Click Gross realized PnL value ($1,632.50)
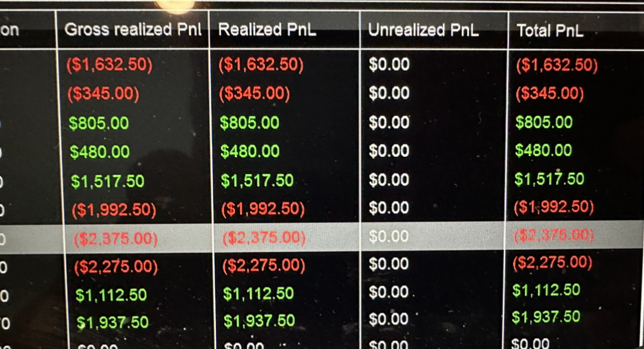 [109, 64]
